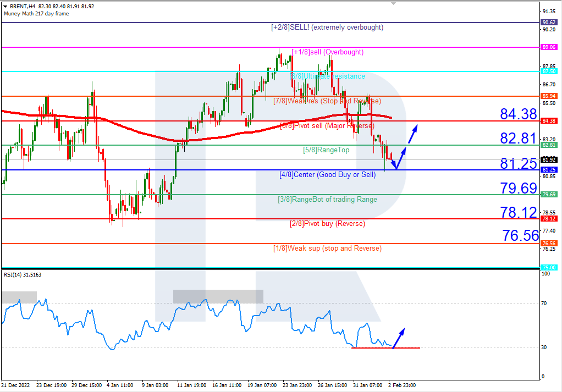Click the [1/8]Weak sup level label

point(327,249)
